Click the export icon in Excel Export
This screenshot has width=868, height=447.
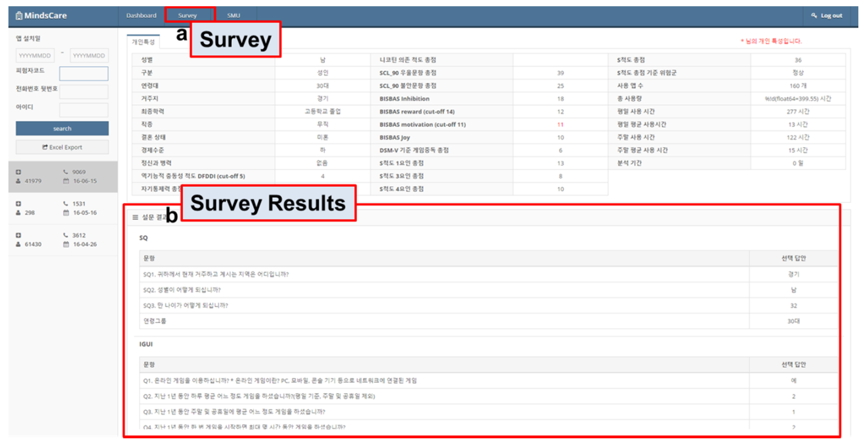(x=45, y=147)
